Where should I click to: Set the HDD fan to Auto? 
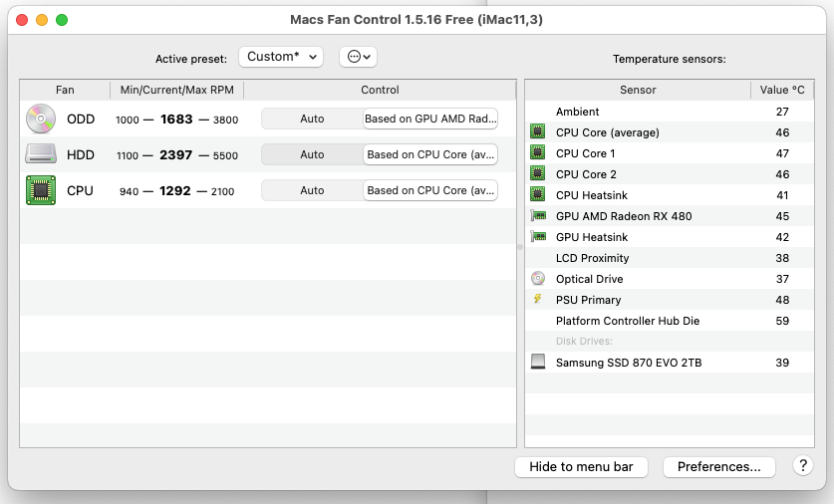(x=312, y=154)
